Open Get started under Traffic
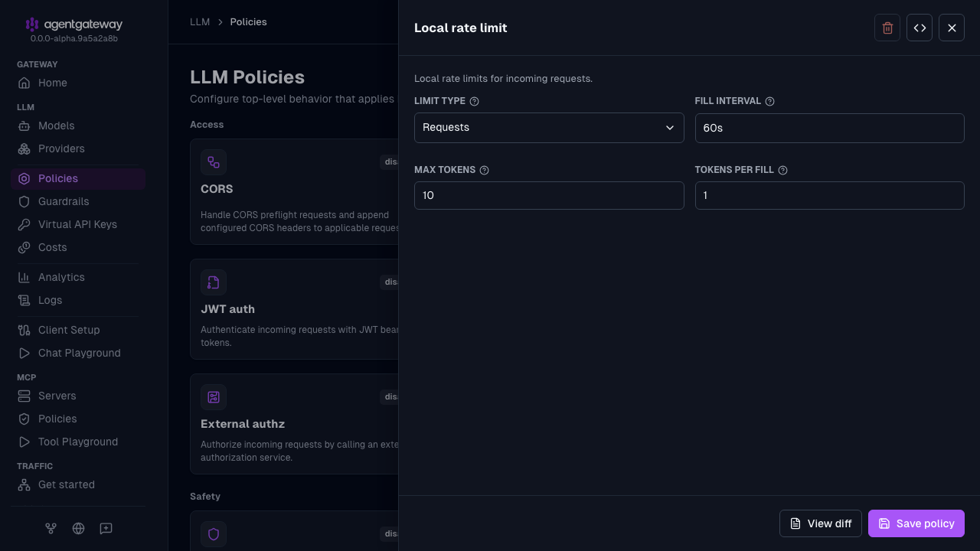The width and height of the screenshot is (980, 551). tap(78, 484)
